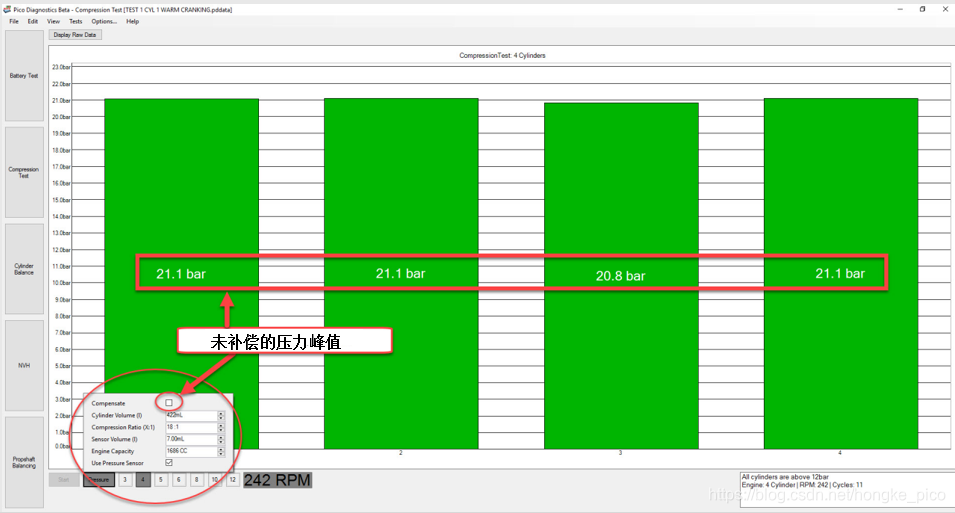Image resolution: width=955 pixels, height=513 pixels.
Task: Open the Cylinder Balance sidebar panel
Action: pyautogui.click(x=24, y=269)
